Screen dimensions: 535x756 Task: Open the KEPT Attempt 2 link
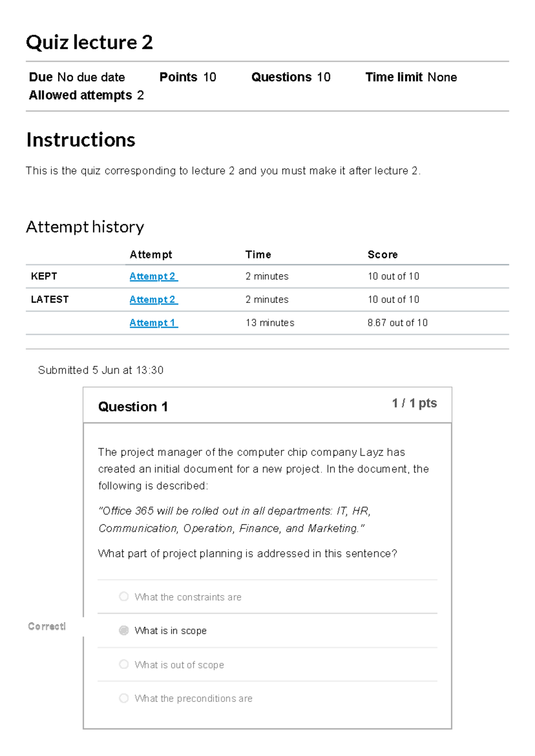(x=153, y=276)
